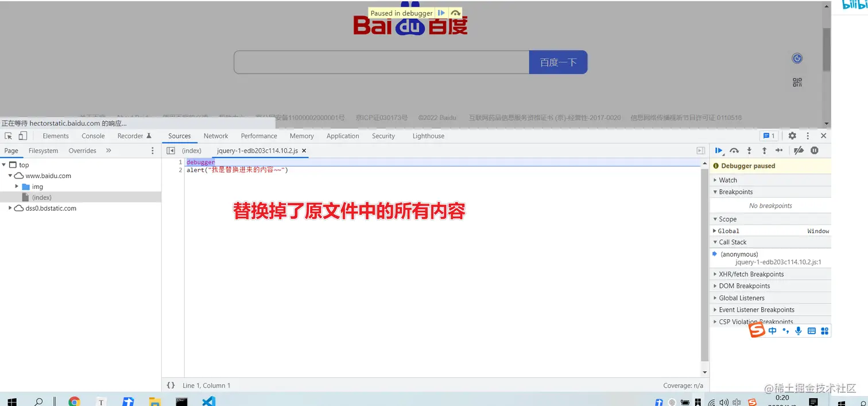Image resolution: width=868 pixels, height=406 pixels.
Task: Step into next function call
Action: [x=749, y=150]
